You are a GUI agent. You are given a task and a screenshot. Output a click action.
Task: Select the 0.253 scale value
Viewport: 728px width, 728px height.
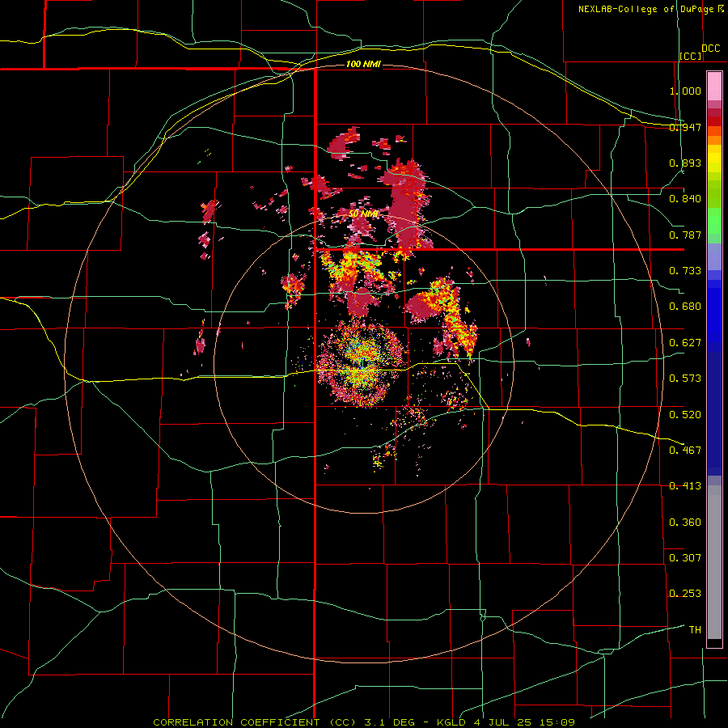coord(685,594)
